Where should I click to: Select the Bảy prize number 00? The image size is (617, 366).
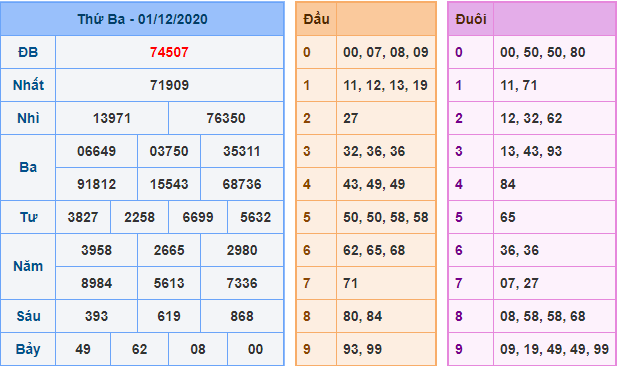click(x=255, y=349)
